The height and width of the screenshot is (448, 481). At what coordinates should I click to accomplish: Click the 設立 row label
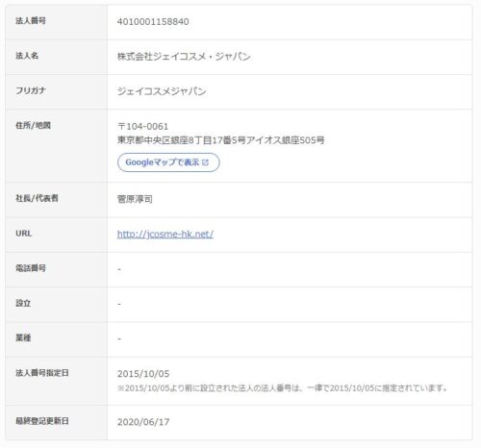click(x=23, y=303)
